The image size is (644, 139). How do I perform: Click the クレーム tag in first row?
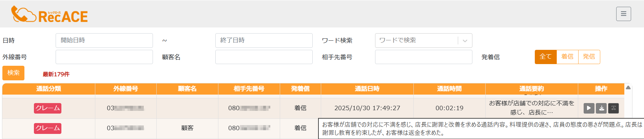[47, 108]
